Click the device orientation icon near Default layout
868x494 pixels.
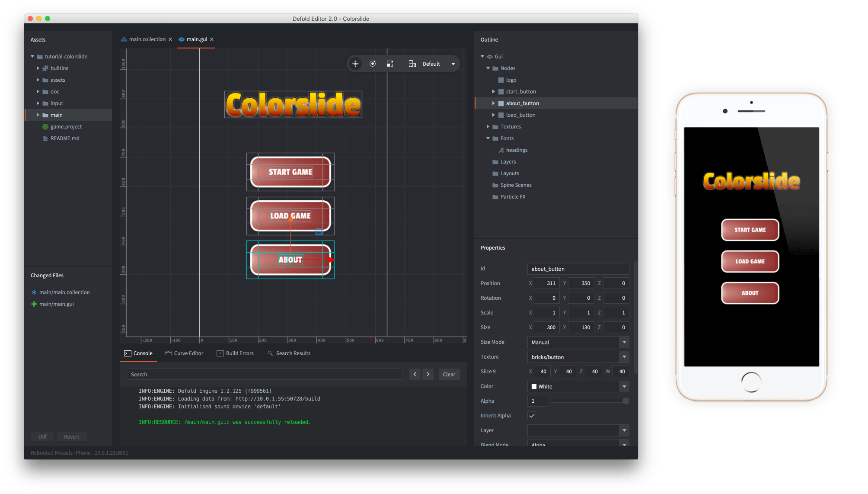(x=412, y=64)
